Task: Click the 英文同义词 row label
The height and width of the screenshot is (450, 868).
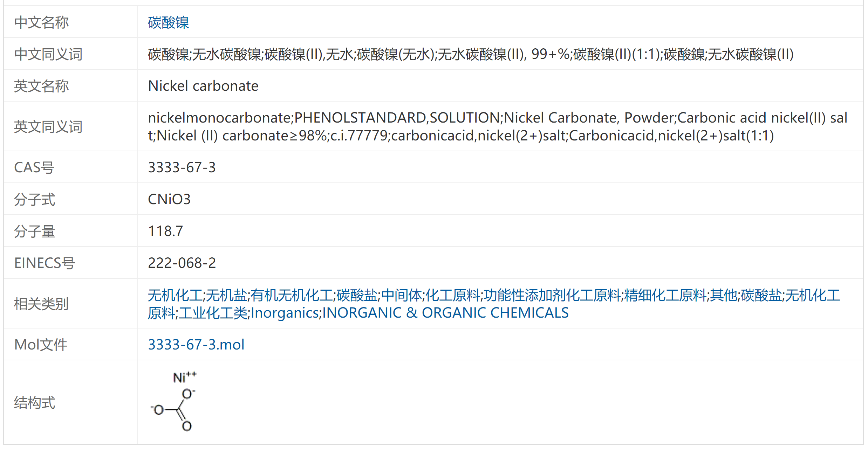Action: [x=48, y=127]
